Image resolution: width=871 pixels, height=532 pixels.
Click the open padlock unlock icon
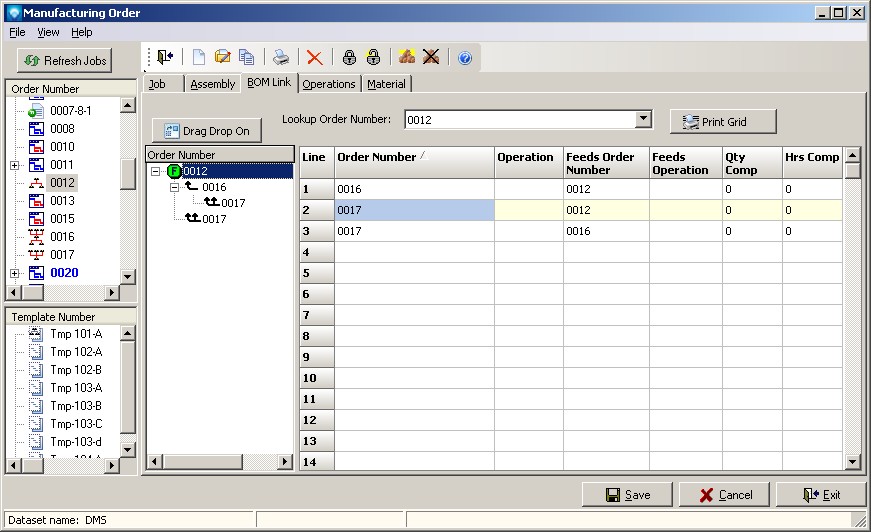(x=373, y=57)
